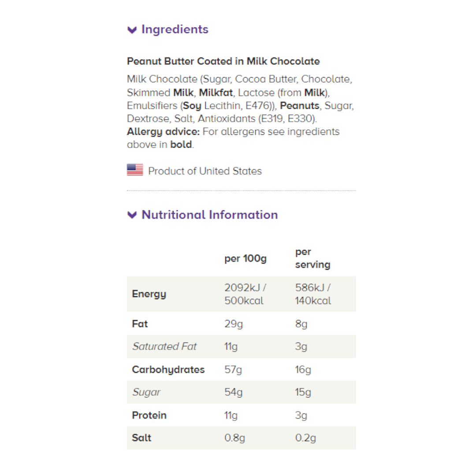Click the Fat per serving value 8g

tap(301, 324)
